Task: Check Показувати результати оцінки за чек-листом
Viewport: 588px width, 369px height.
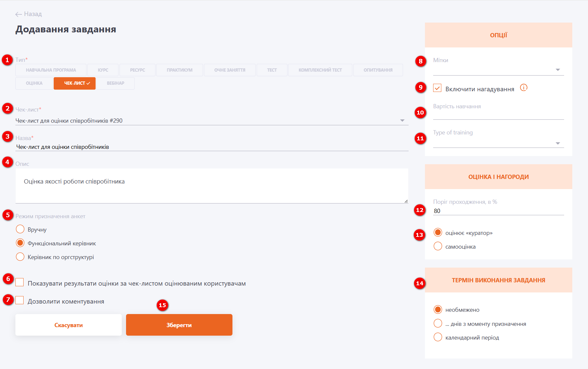Action: (20, 282)
